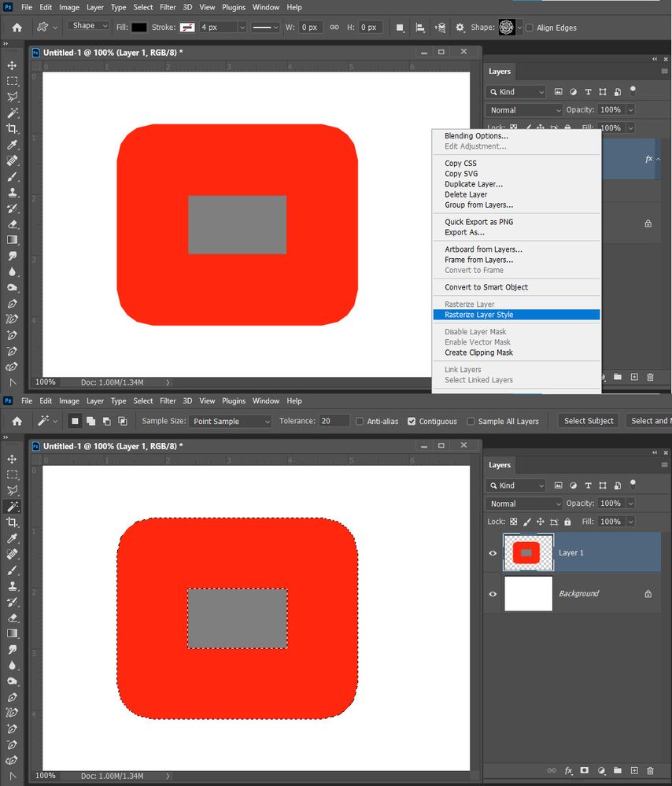672x786 pixels.
Task: Open the custom Shape picker thumbnail
Action: (507, 27)
